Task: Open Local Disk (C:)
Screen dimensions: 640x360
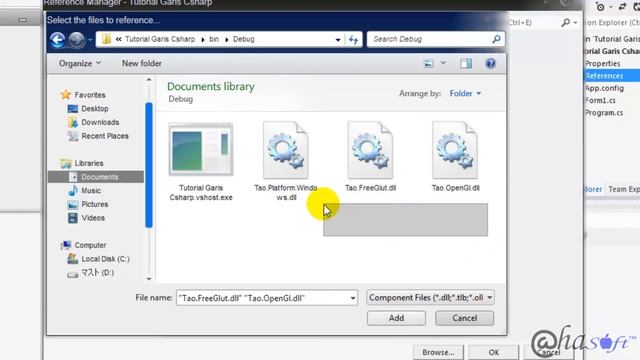Action: pos(105,259)
